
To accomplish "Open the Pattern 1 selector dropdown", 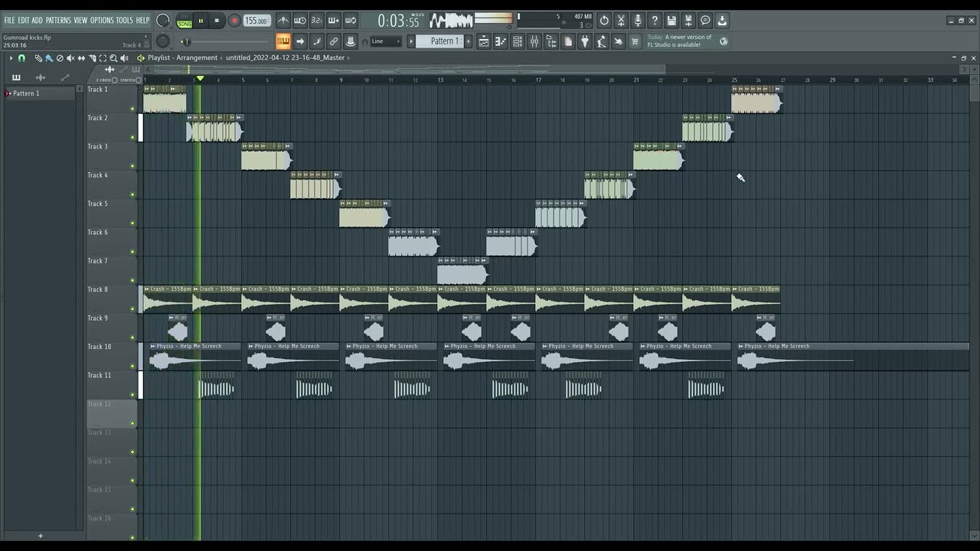I will (440, 41).
